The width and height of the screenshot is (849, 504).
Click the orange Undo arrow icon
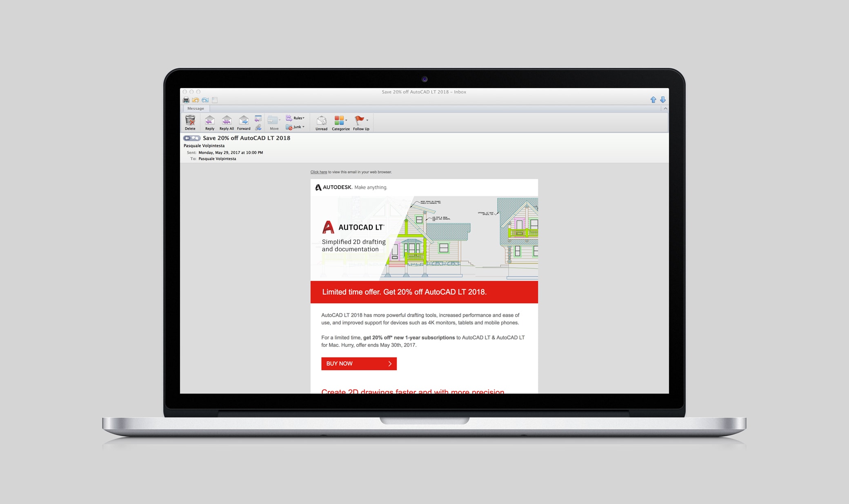(x=196, y=100)
